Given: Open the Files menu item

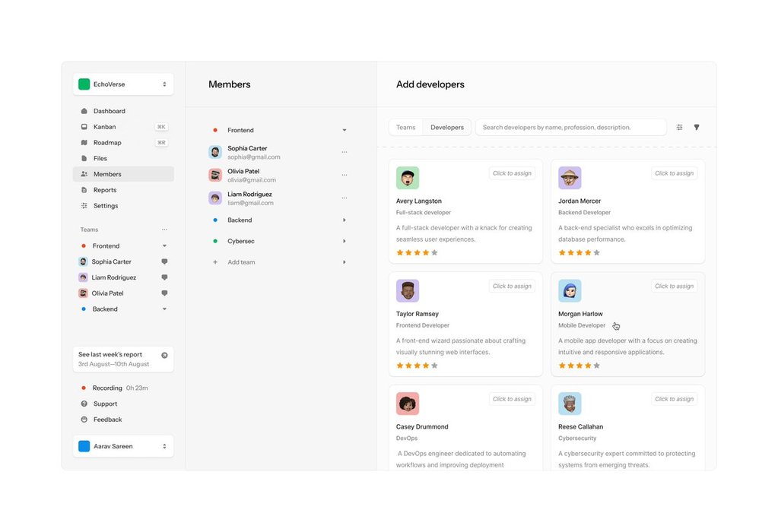Looking at the screenshot, I should coord(123,158).
